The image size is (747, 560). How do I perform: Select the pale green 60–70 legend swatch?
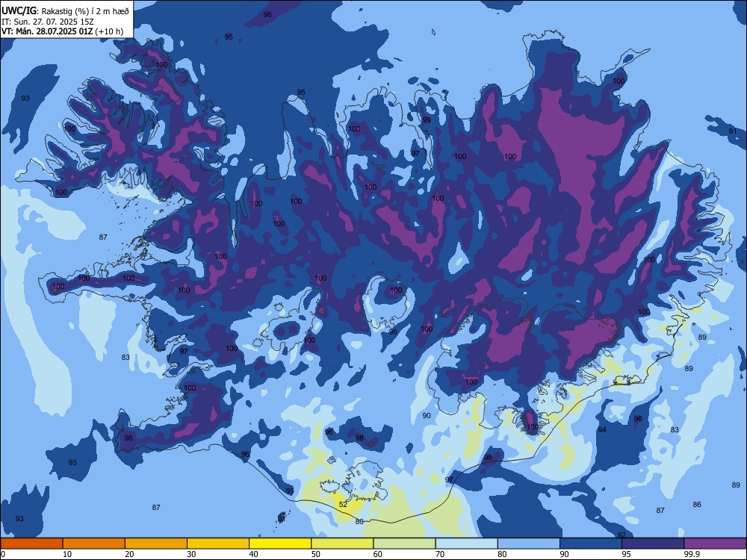[x=404, y=544]
